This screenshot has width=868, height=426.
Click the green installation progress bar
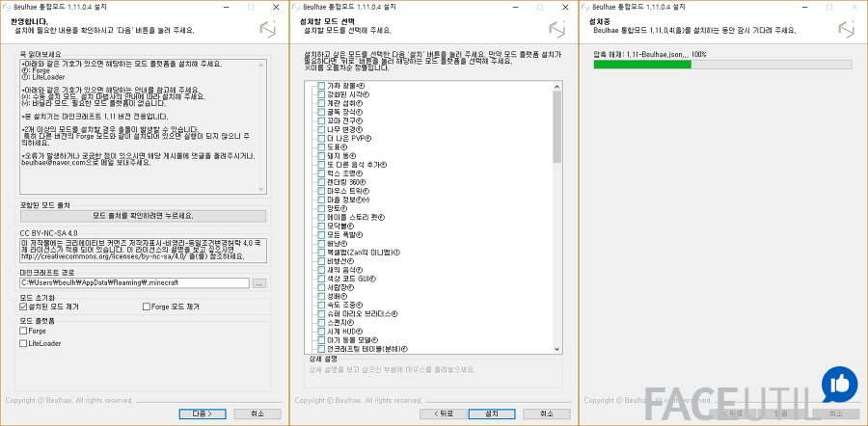click(x=641, y=65)
